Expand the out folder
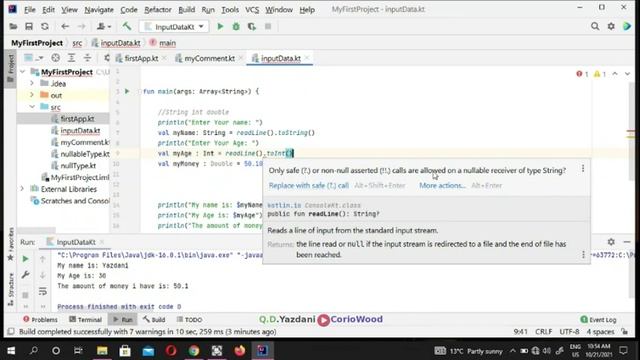Screen dimensions: 640x360 pyautogui.click(x=32, y=95)
